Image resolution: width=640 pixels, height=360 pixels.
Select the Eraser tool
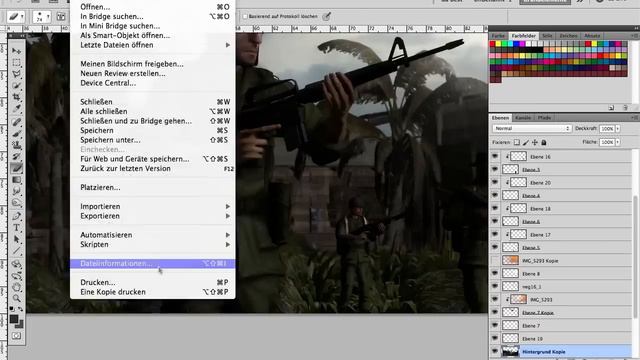(x=16, y=168)
